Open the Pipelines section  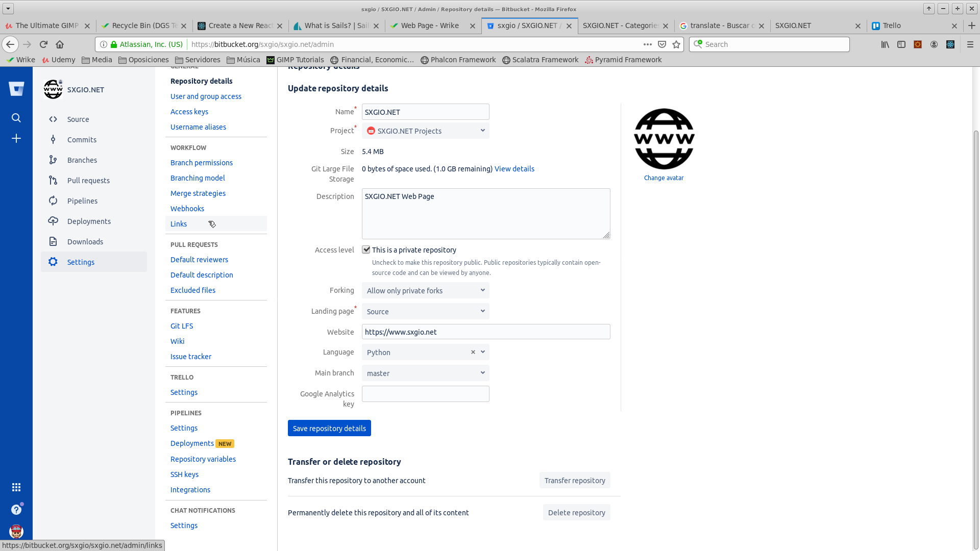point(82,201)
